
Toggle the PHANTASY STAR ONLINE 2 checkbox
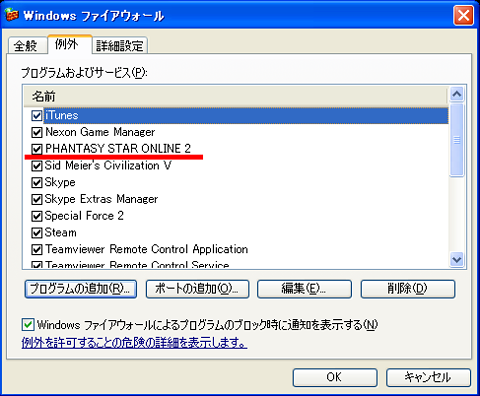(36, 149)
